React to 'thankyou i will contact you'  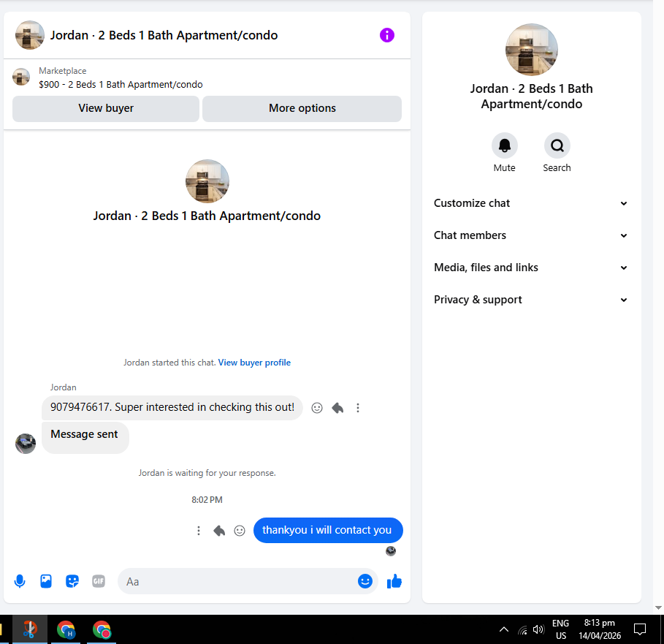pyautogui.click(x=240, y=531)
